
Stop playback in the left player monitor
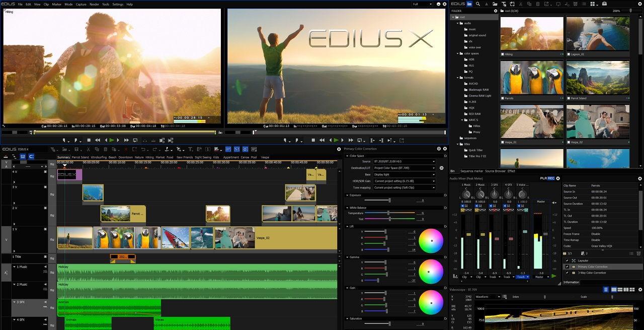coord(89,140)
